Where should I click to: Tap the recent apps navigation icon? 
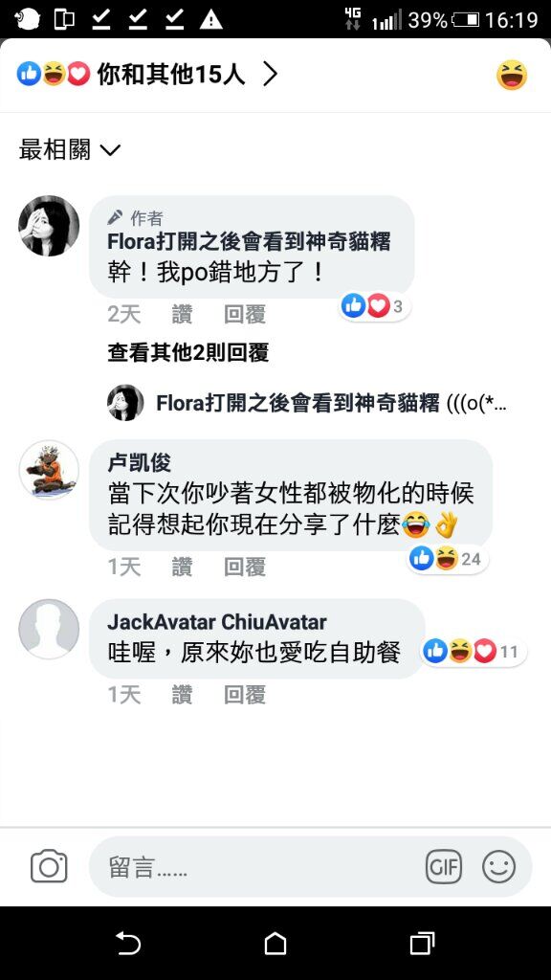click(x=422, y=943)
